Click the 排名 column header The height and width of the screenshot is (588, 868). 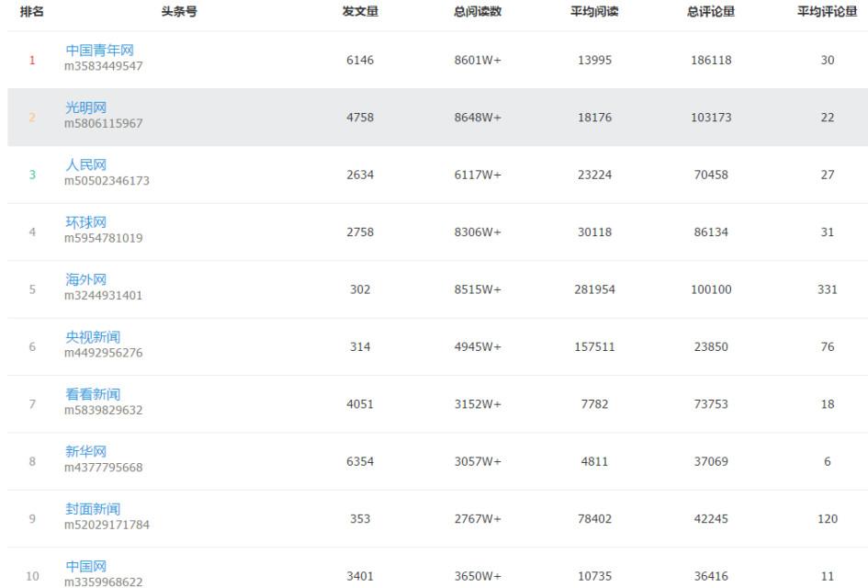pos(32,12)
